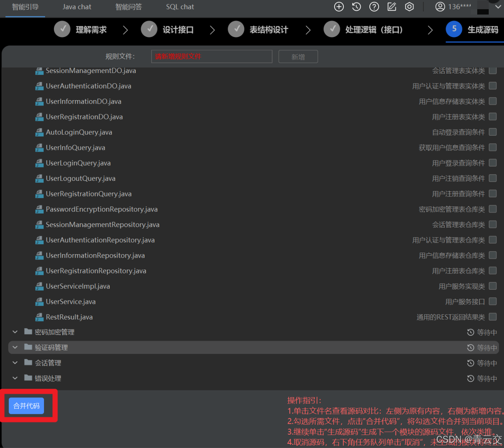
Task: Click the AutoLoginQuery.java file icon
Action: pos(39,132)
